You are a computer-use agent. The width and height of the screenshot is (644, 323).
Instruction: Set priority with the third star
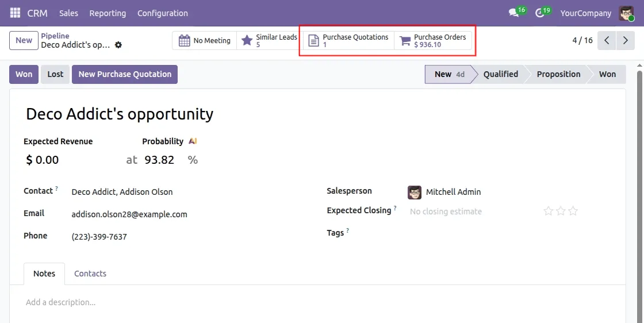pos(573,211)
